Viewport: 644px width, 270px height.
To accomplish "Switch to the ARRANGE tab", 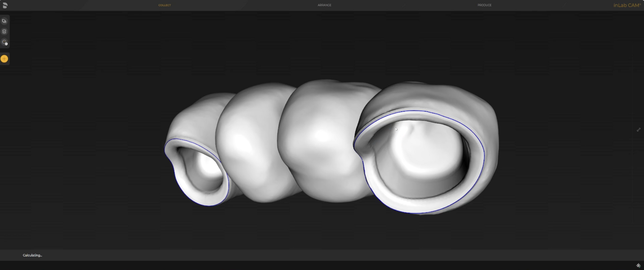I will click(x=324, y=5).
